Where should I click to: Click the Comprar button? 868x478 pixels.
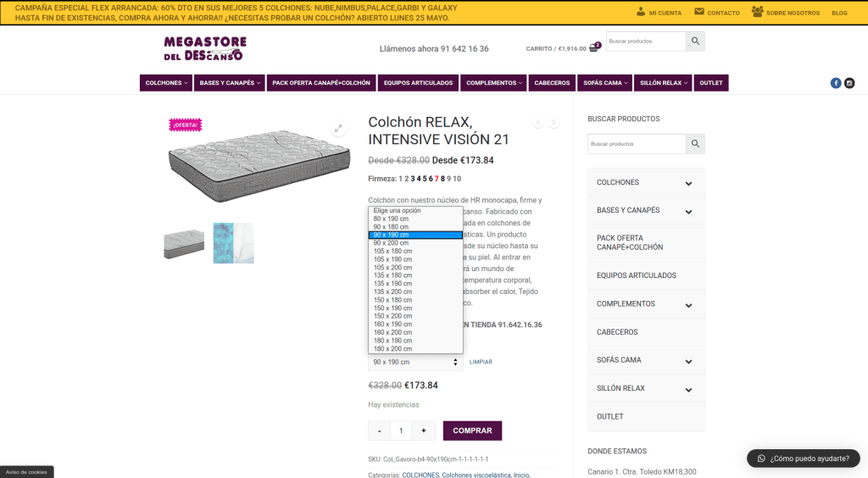point(472,431)
